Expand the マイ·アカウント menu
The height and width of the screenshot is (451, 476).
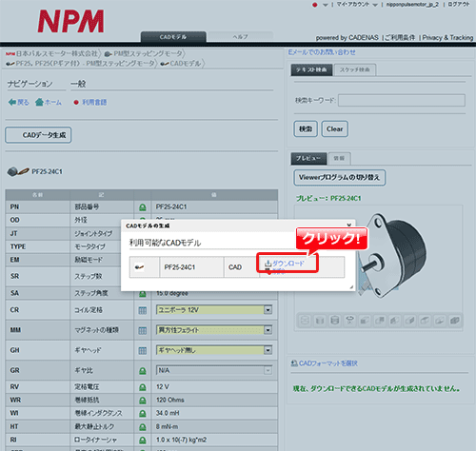pyautogui.click(x=357, y=5)
